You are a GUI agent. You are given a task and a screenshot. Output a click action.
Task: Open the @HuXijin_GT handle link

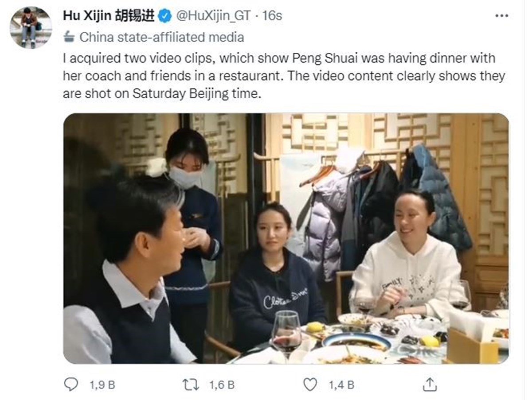click(214, 16)
